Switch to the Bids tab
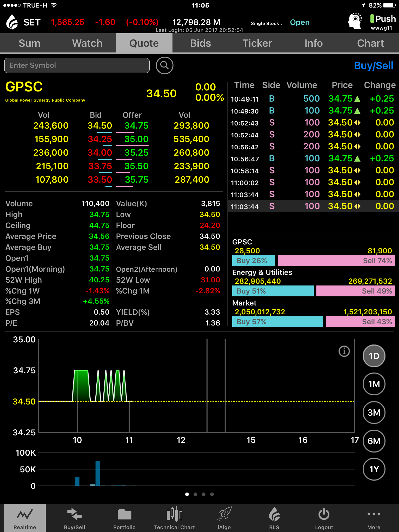Screen dimensions: 399x532 201,43
